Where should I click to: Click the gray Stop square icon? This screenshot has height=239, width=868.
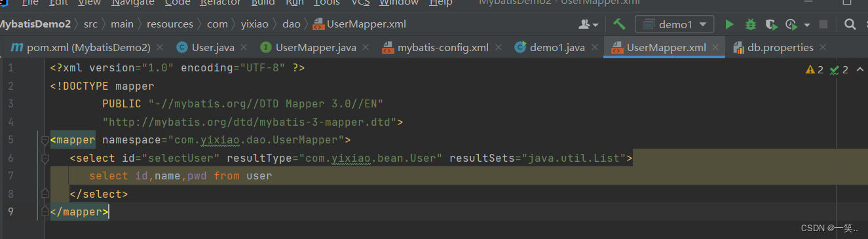tap(823, 24)
